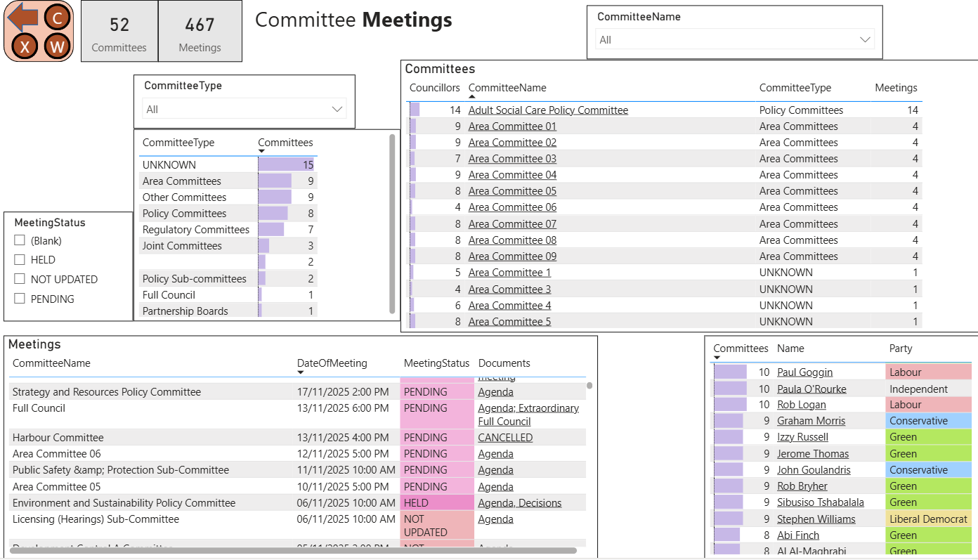Expand the CommitteeType slicer dropdown
Viewport: 978px width, 560px height.
click(x=244, y=109)
